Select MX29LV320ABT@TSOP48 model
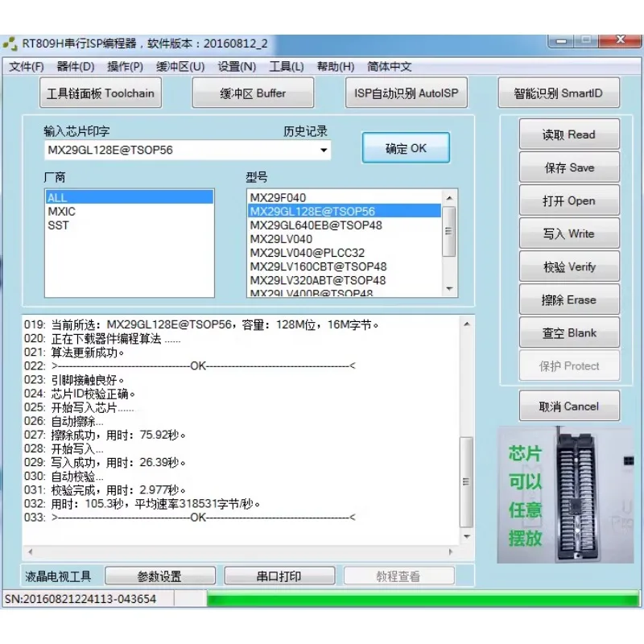The height and width of the screenshot is (644, 644). pyautogui.click(x=345, y=280)
